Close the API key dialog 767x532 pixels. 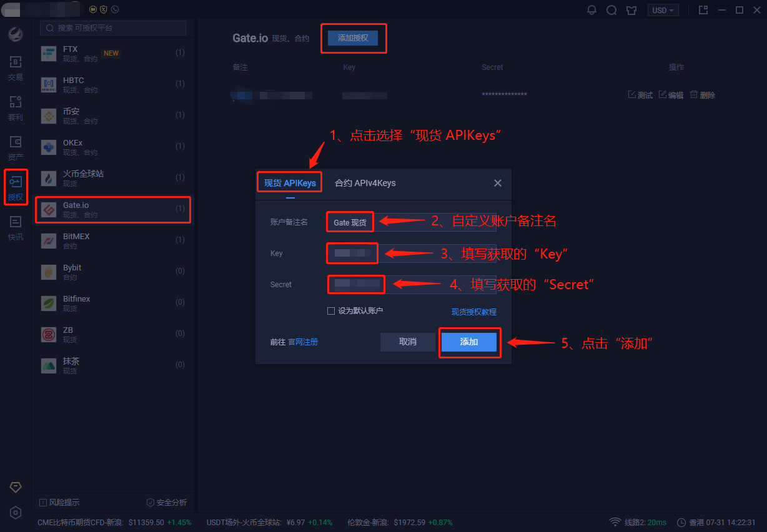pos(498,183)
